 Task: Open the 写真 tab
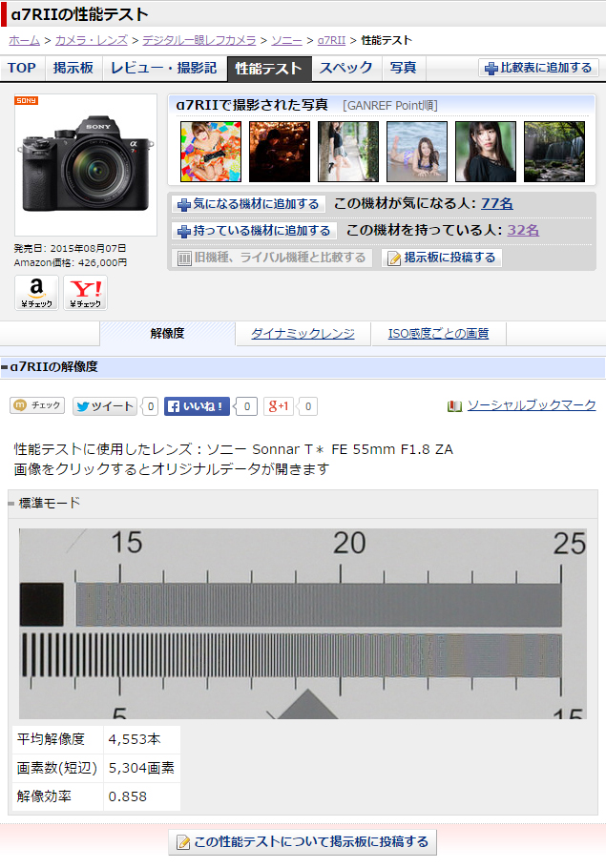(x=404, y=68)
